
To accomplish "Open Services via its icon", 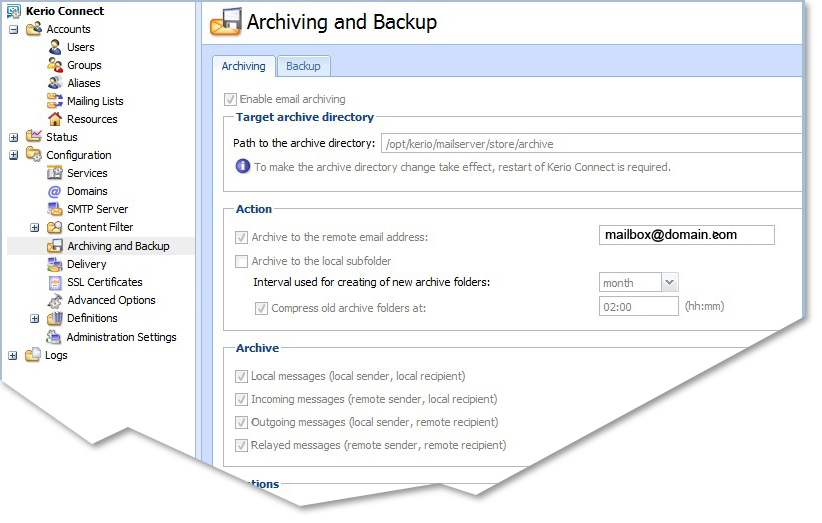I will [x=55, y=173].
